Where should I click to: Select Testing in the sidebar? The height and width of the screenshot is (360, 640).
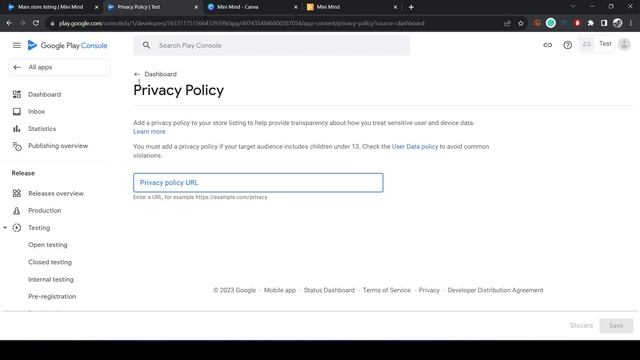point(39,228)
